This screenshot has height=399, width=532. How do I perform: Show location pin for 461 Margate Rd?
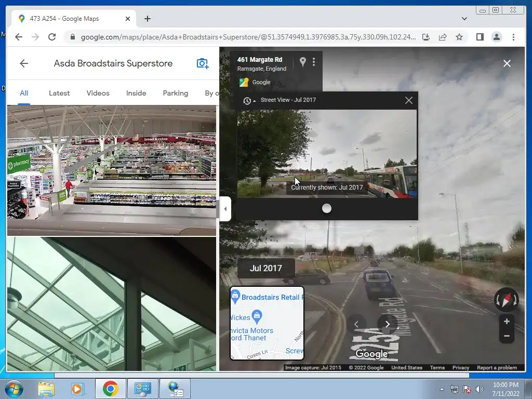[303, 62]
